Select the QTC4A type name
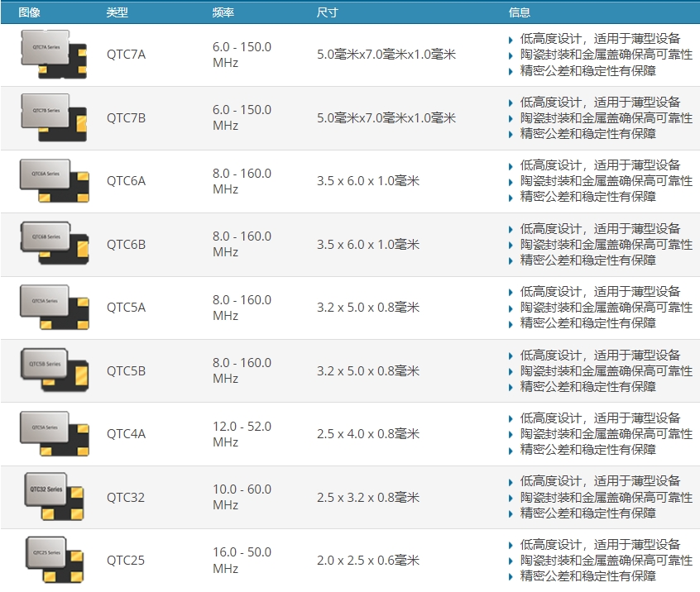 (126, 434)
